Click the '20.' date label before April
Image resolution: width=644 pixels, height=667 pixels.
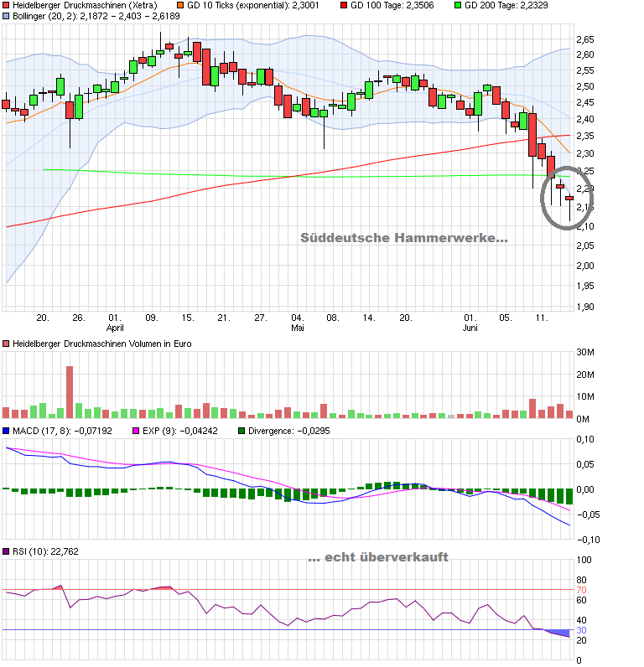point(43,318)
